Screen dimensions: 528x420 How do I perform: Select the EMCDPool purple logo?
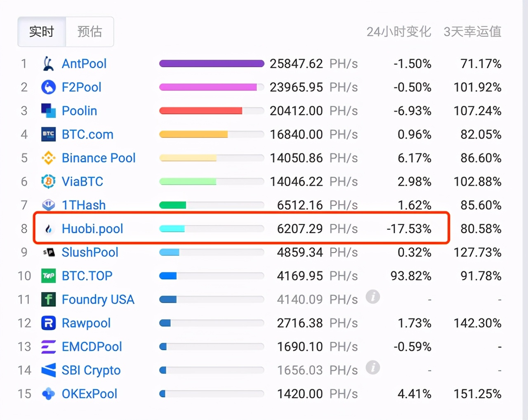click(x=48, y=347)
